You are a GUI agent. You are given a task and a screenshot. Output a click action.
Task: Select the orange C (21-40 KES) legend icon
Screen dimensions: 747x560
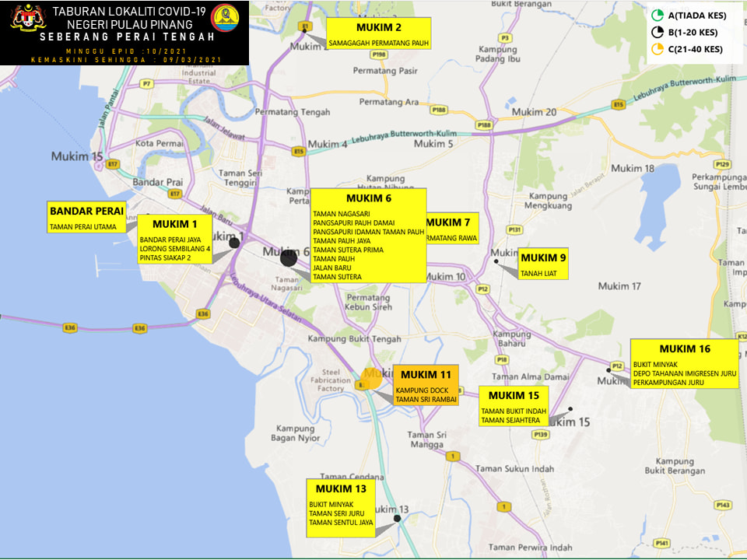click(658, 49)
